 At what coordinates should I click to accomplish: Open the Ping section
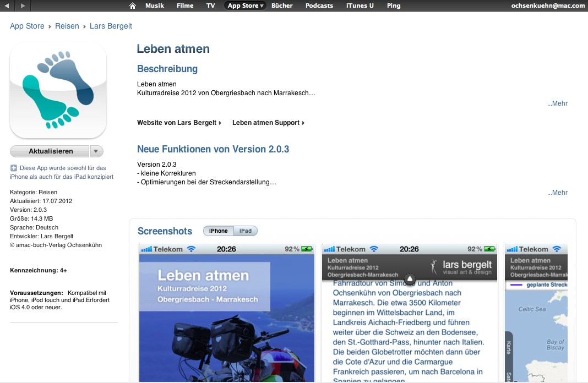(394, 6)
